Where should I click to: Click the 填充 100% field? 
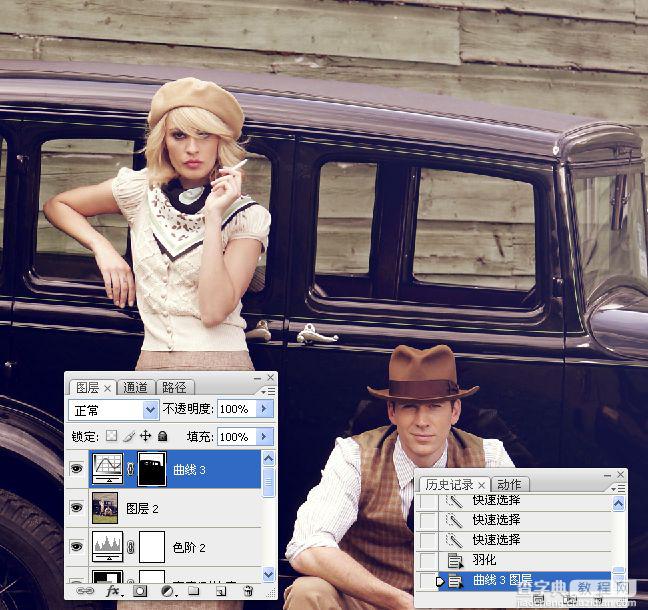pos(237,436)
